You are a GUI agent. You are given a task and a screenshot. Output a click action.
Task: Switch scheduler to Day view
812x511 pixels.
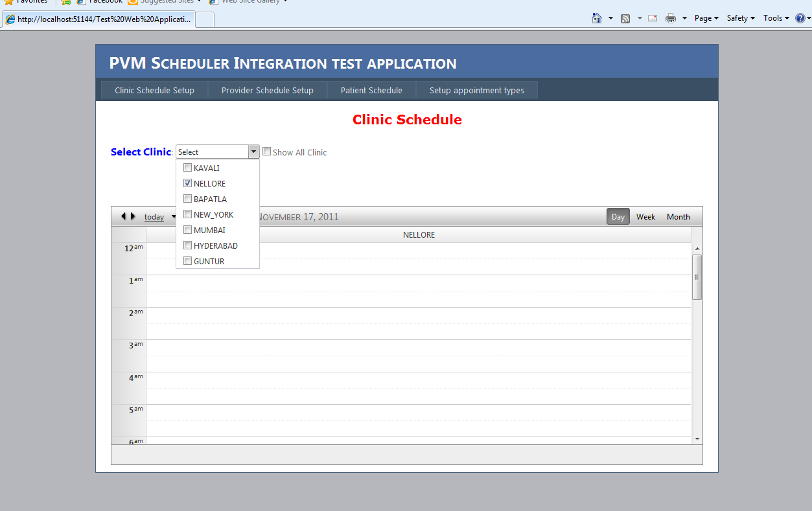pyautogui.click(x=618, y=216)
